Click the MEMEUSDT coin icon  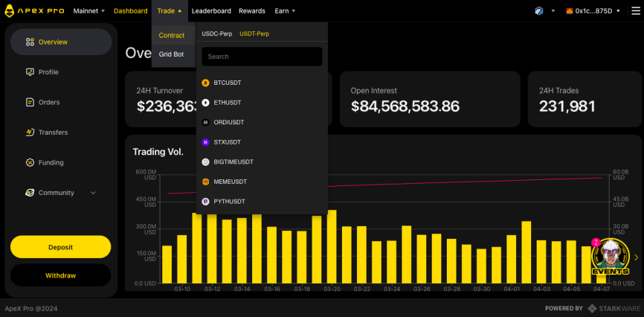click(206, 182)
